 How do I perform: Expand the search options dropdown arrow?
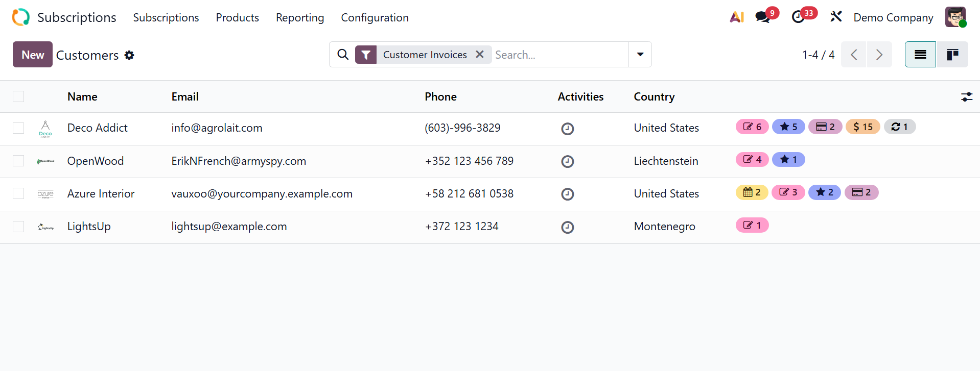pos(640,55)
